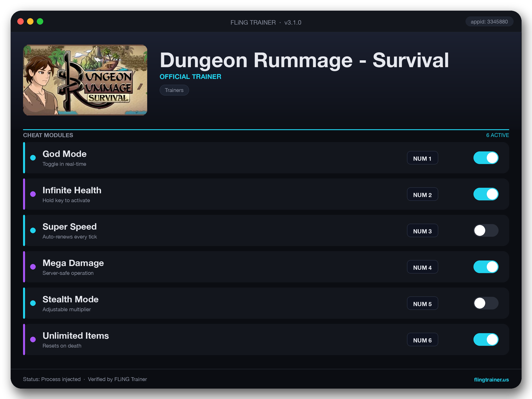Click the cyan dot beside Stealth Mode
The width and height of the screenshot is (532, 399).
pyautogui.click(x=33, y=303)
